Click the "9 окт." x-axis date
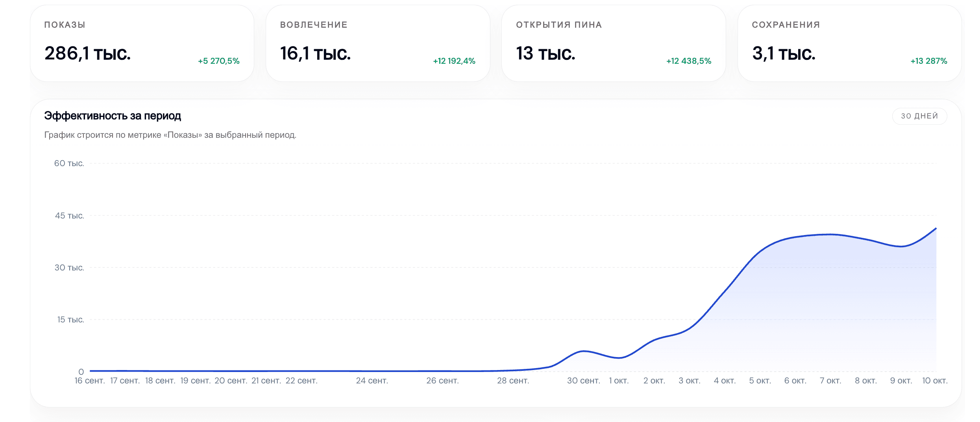The height and width of the screenshot is (422, 980). click(901, 381)
